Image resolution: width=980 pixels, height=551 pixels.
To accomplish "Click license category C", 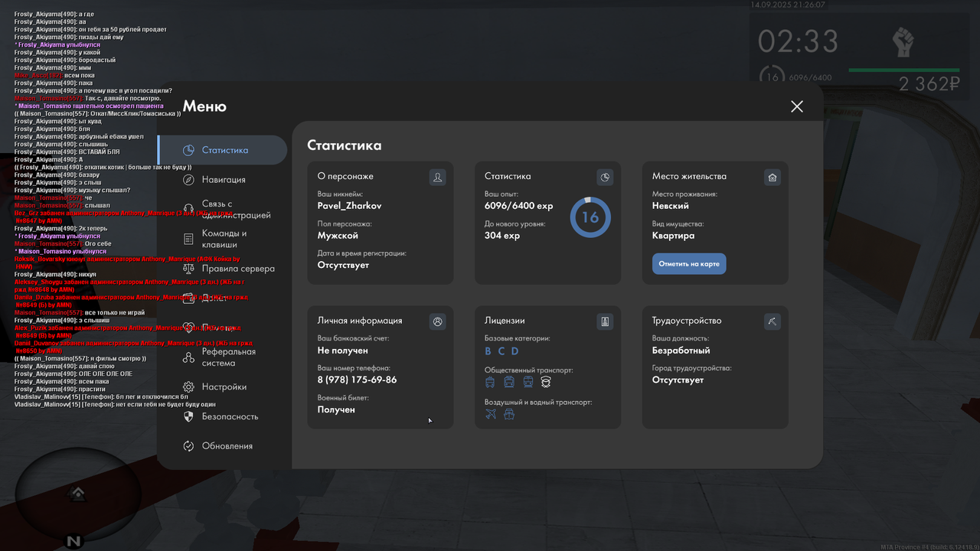I will click(x=501, y=351).
